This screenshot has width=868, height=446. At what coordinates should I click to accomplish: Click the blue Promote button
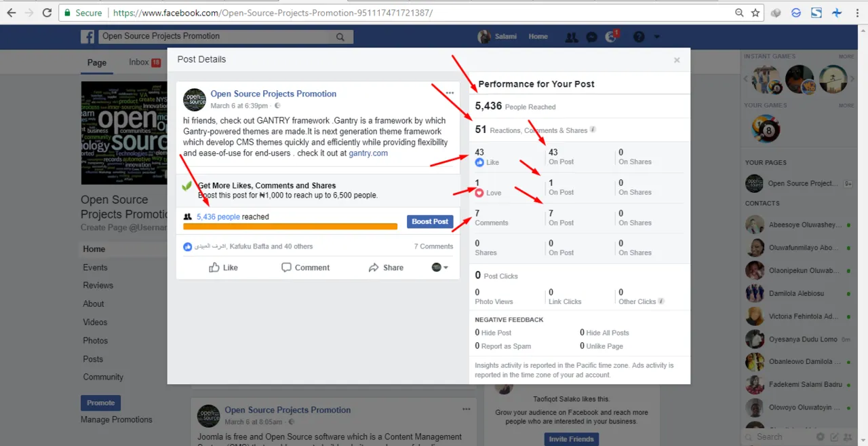pyautogui.click(x=100, y=403)
